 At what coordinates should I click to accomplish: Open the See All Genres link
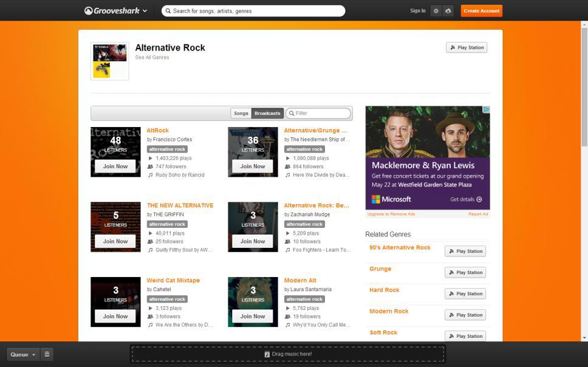(x=152, y=58)
